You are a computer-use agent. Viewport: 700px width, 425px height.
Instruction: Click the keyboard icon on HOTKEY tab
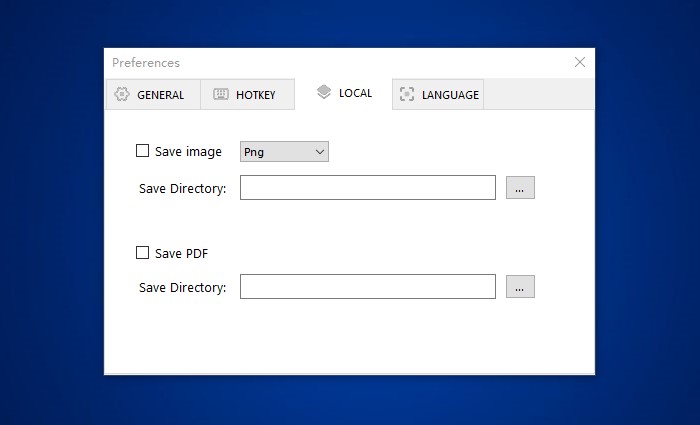(221, 94)
